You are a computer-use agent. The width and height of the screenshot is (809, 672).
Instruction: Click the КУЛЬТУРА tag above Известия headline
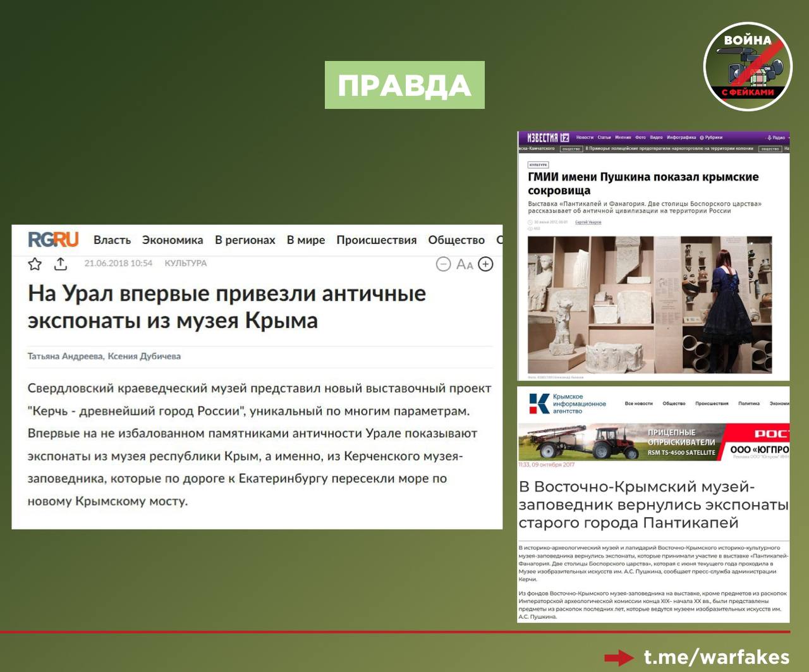pos(538,164)
